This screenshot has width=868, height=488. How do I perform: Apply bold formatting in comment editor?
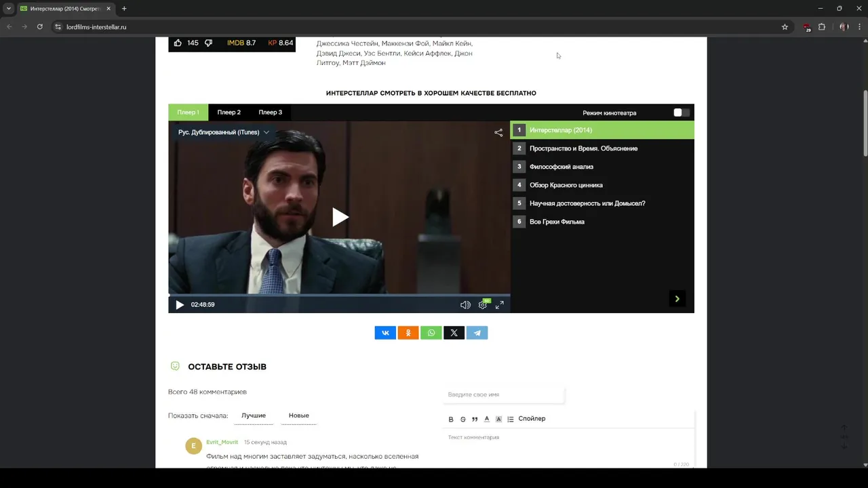click(451, 419)
